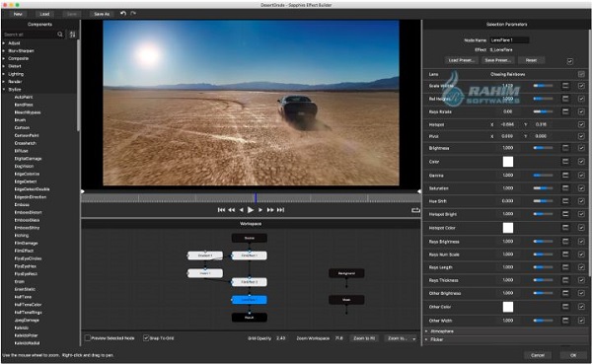Open animation icon for Saturation row
Screen dimensions: 592x364
click(565, 188)
